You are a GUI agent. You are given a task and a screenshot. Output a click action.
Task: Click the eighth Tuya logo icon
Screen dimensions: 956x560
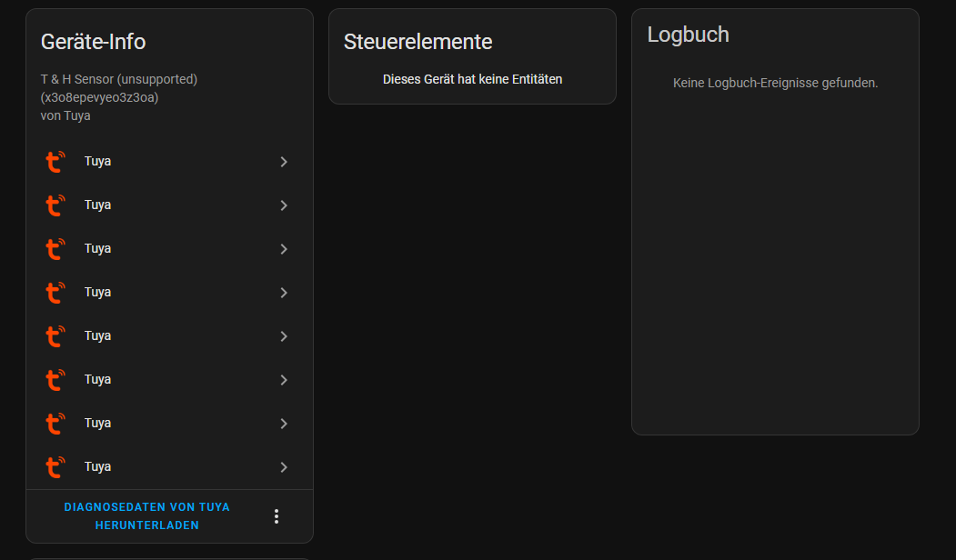[55, 466]
